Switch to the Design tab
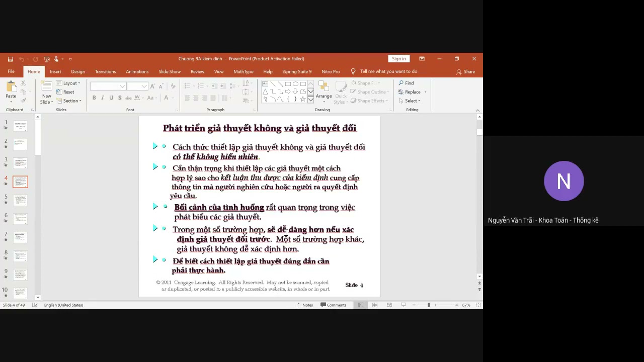 click(78, 71)
